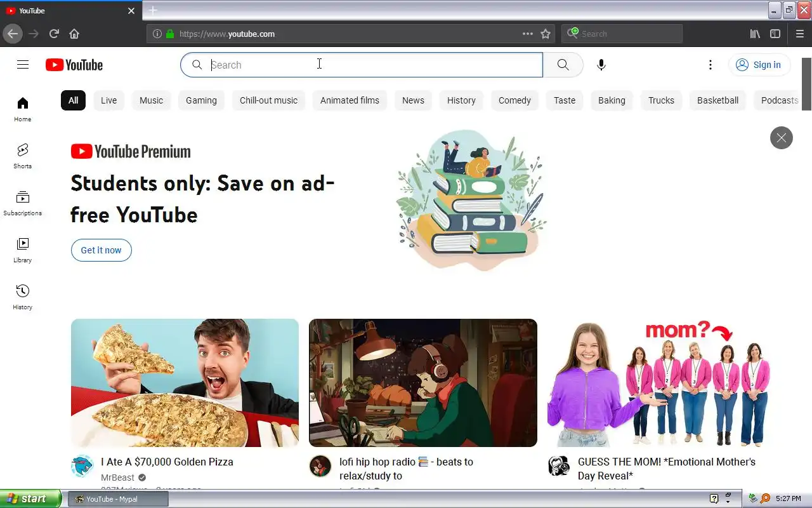Select the Chill-out music chip

(x=269, y=100)
